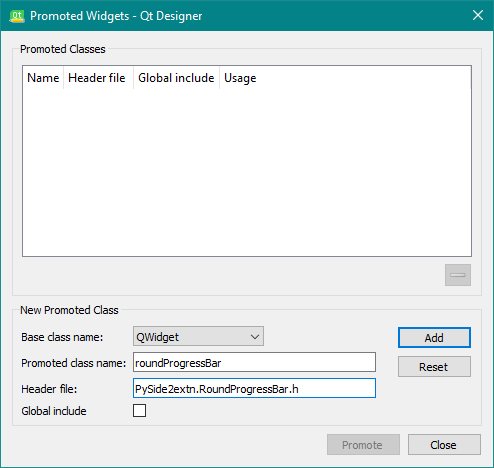The height and width of the screenshot is (468, 494).
Task: Click the Promote button
Action: [x=363, y=445]
